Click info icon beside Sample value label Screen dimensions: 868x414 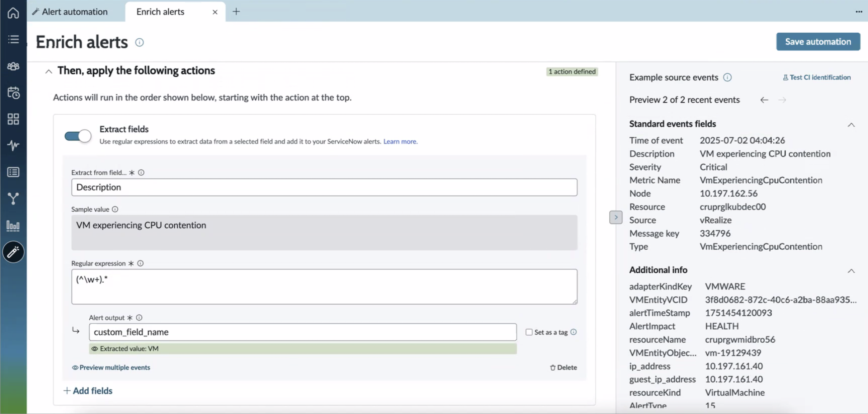(x=115, y=209)
